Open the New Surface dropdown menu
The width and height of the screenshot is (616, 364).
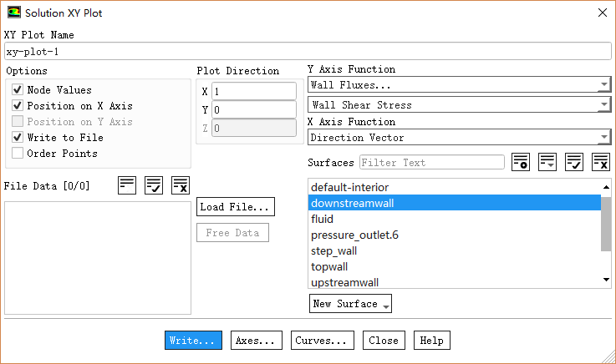pos(350,304)
